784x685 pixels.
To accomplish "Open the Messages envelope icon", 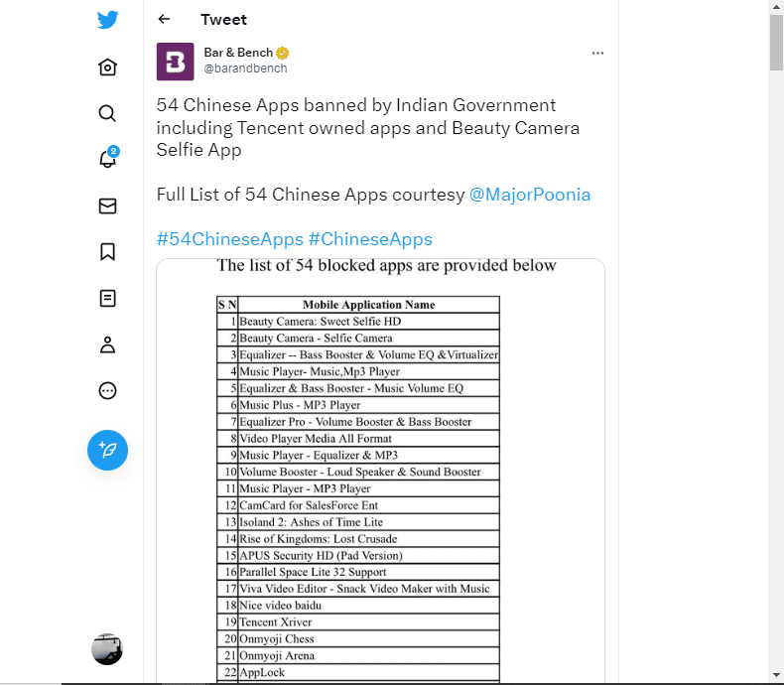I will pyautogui.click(x=107, y=206).
